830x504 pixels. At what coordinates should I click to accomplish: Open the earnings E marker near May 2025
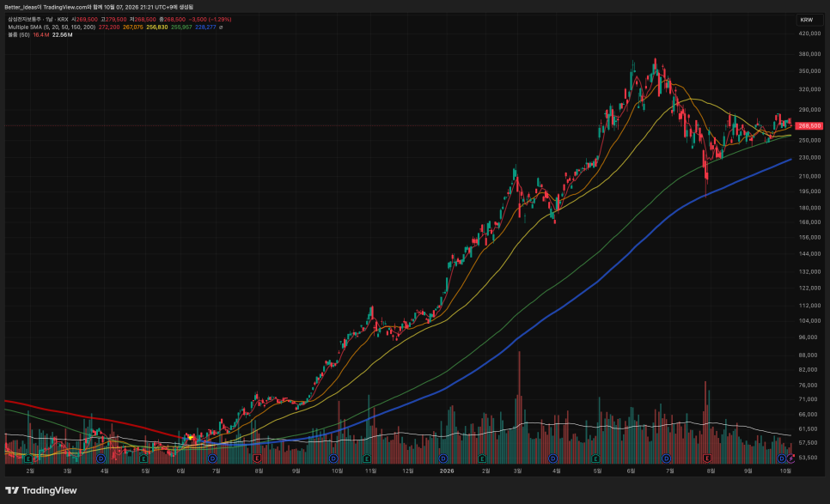pyautogui.click(x=143, y=458)
